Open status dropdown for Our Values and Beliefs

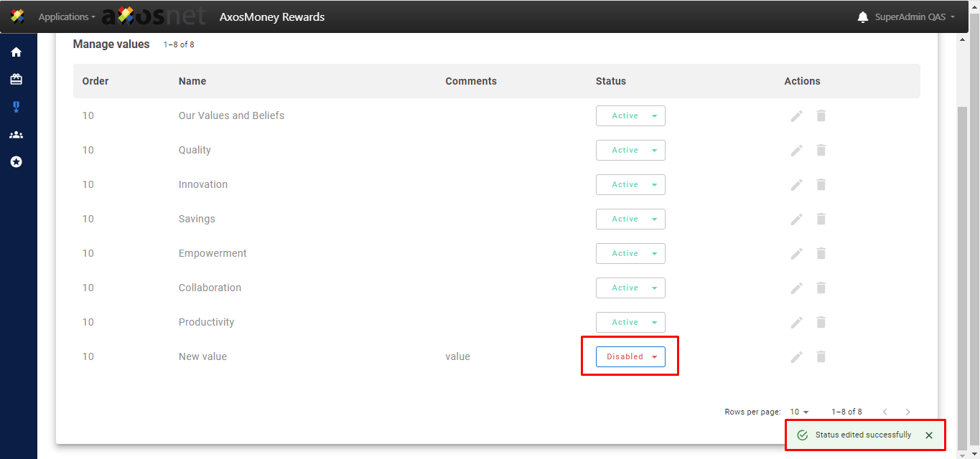pos(630,116)
